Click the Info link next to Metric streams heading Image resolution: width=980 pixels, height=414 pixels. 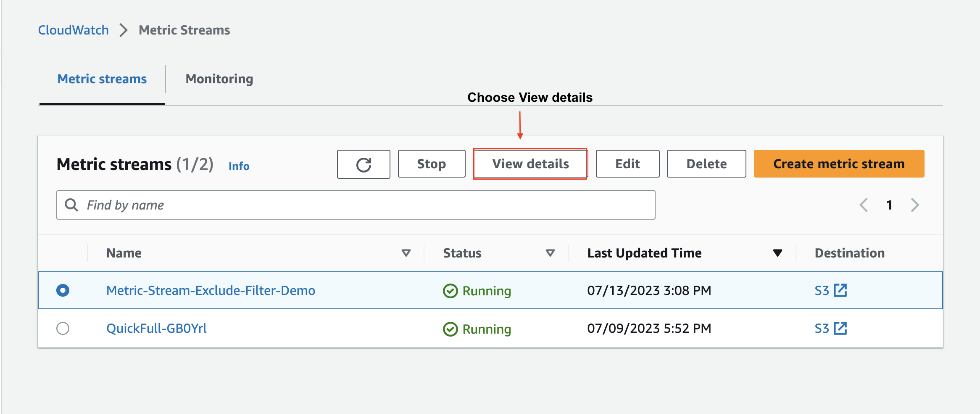pyautogui.click(x=238, y=166)
